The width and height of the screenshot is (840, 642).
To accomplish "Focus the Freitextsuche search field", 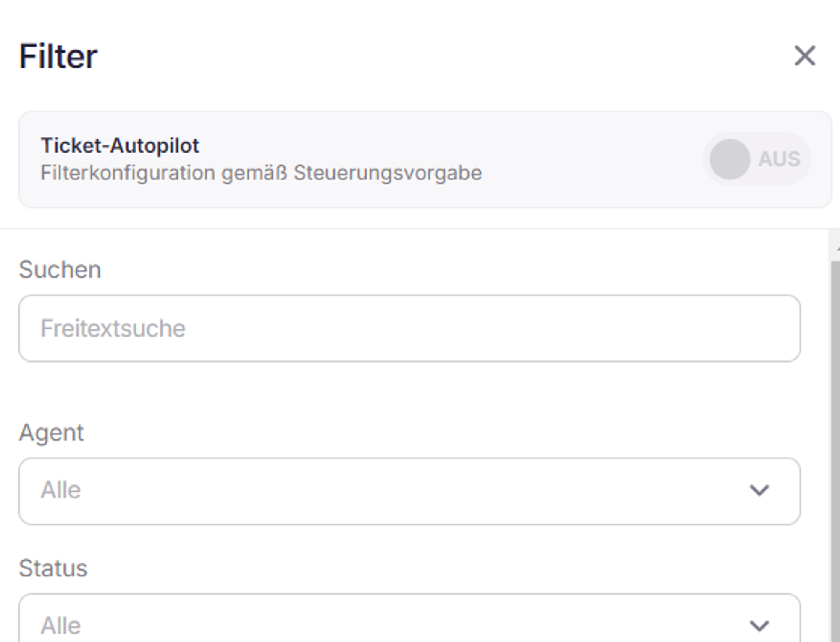I will click(409, 328).
